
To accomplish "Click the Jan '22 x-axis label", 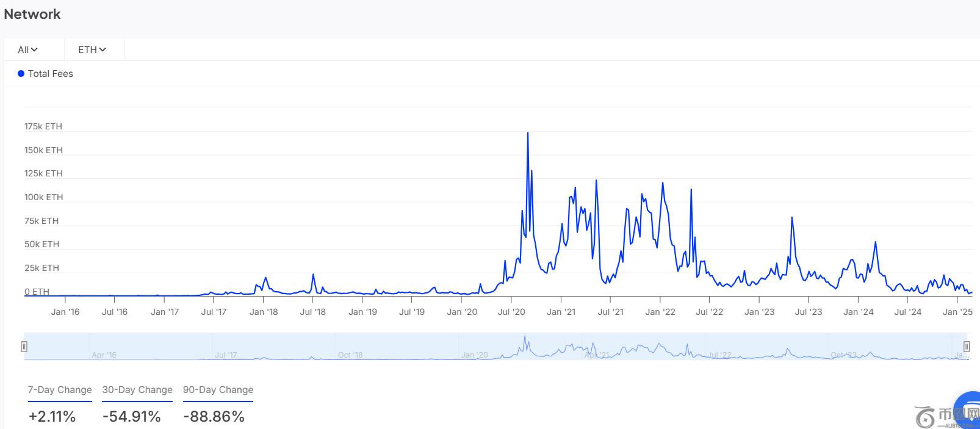I will [x=660, y=312].
